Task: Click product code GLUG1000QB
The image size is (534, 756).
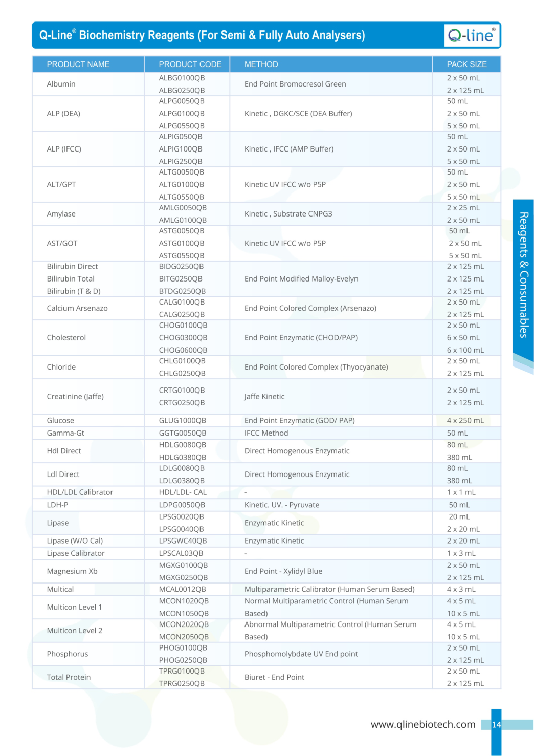Action: coord(182,420)
